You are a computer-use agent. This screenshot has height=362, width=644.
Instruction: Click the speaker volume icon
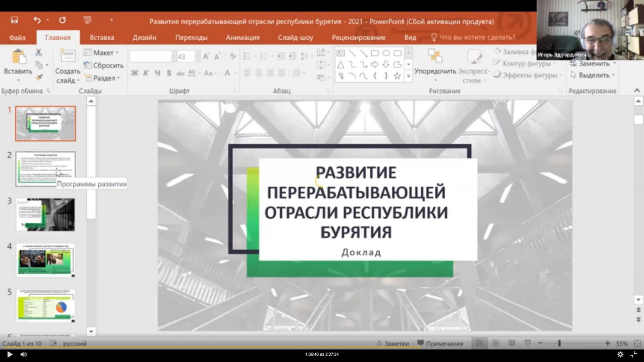(23, 354)
